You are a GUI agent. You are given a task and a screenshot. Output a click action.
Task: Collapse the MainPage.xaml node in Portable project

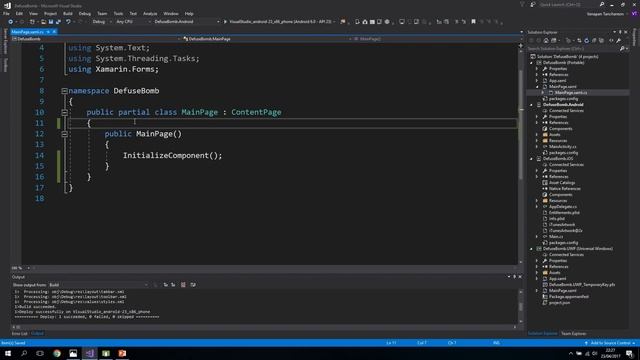pyautogui.click(x=538, y=87)
